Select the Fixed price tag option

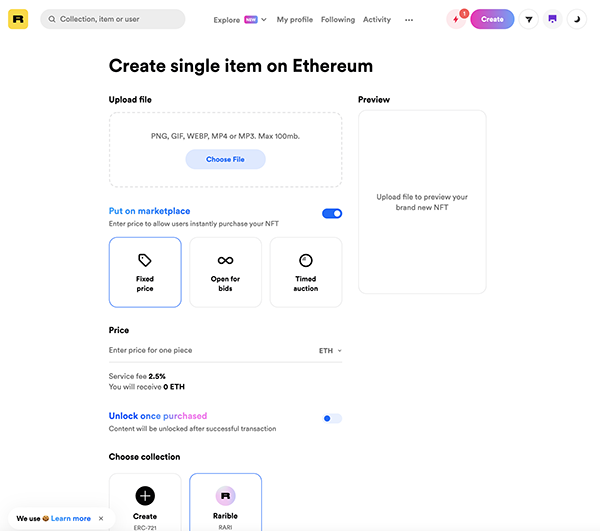(145, 272)
